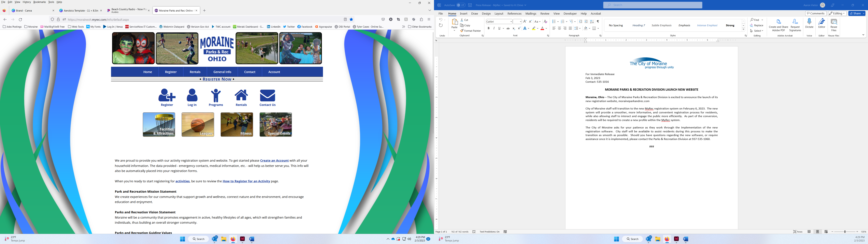Toggle the Firefox bookmark star
The height and width of the screenshot is (244, 868).
pos(351,19)
